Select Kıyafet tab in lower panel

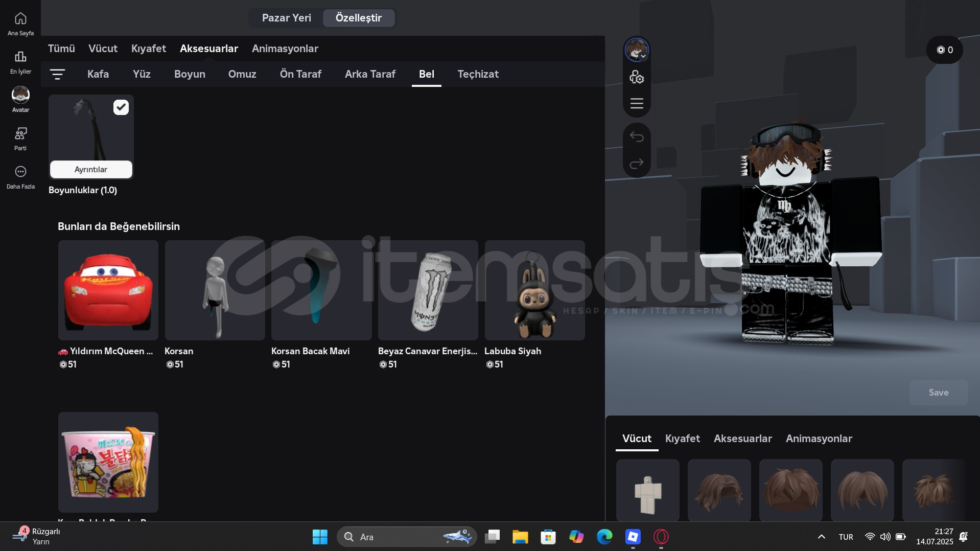click(x=682, y=439)
